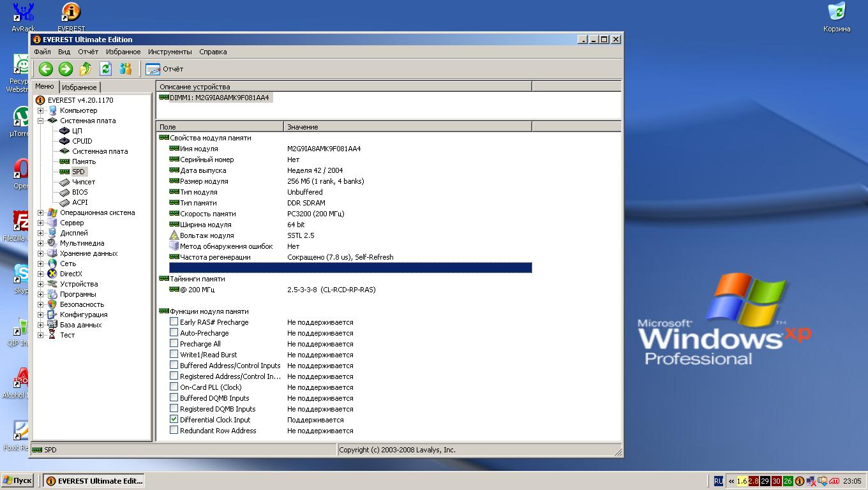Click the ATI tray icon
The image size is (868, 490).
coord(834,481)
